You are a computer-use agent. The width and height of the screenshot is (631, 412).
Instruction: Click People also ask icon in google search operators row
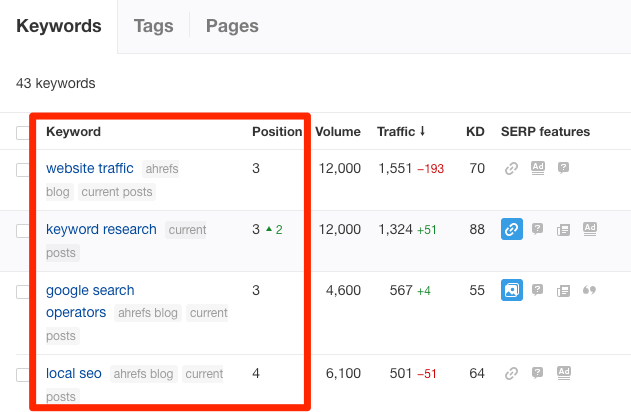(537, 290)
